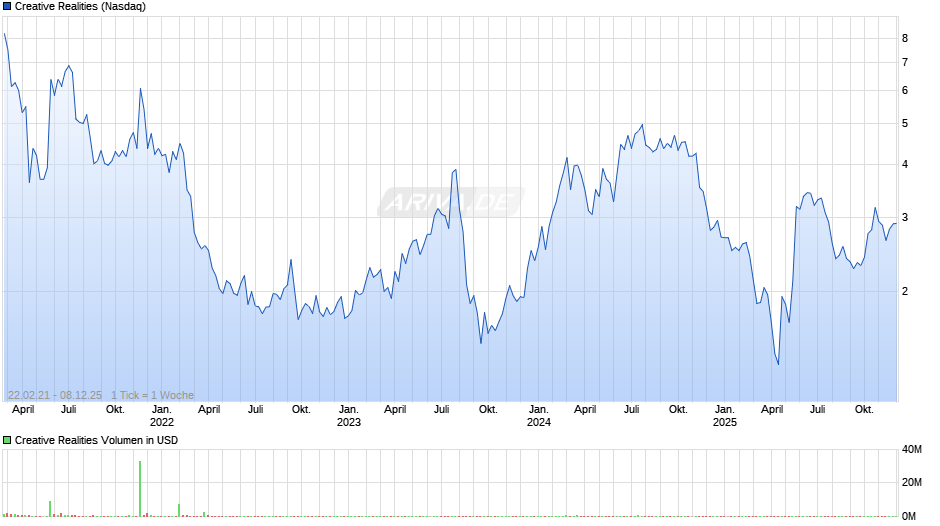Click the green volume legend square
940x526 pixels.
pos(7,440)
